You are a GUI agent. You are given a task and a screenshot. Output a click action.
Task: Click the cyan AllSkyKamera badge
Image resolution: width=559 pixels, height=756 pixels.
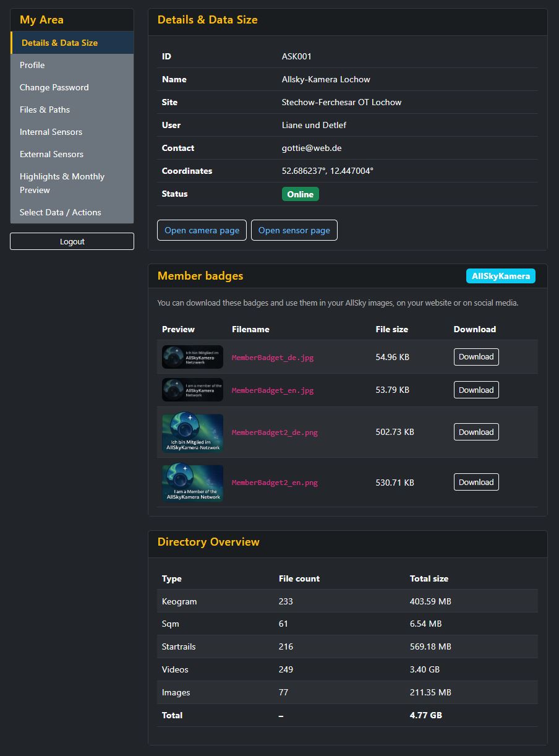pyautogui.click(x=500, y=276)
